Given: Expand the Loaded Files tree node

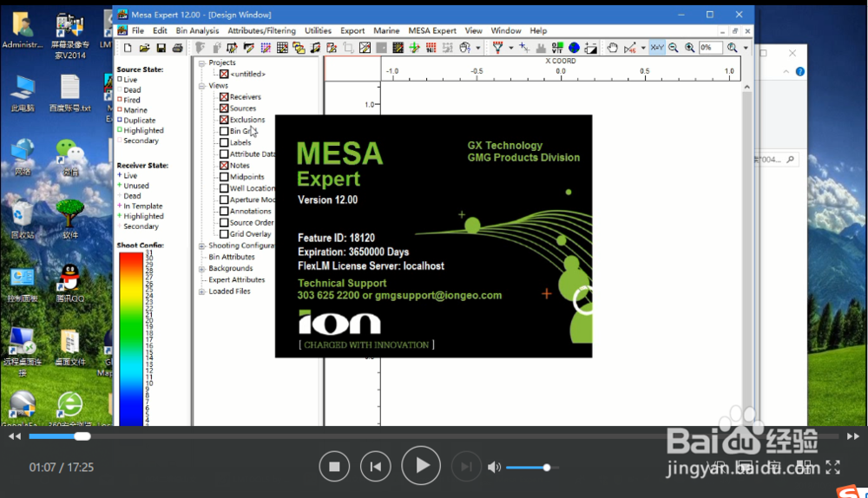Looking at the screenshot, I should [x=202, y=292].
